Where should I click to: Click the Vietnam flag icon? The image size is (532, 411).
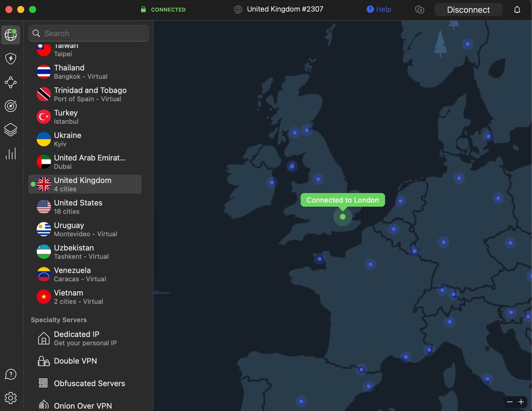point(44,297)
